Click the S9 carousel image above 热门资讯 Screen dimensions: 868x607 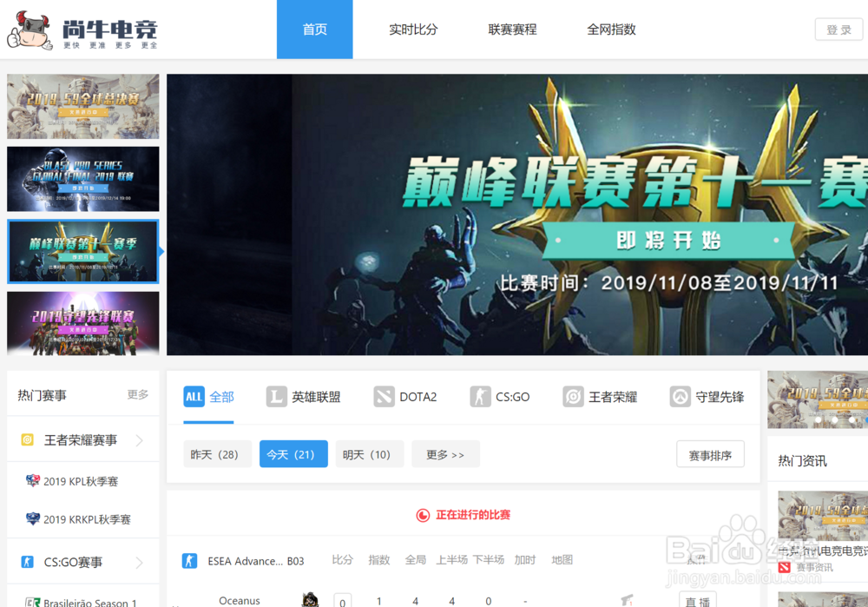818,399
